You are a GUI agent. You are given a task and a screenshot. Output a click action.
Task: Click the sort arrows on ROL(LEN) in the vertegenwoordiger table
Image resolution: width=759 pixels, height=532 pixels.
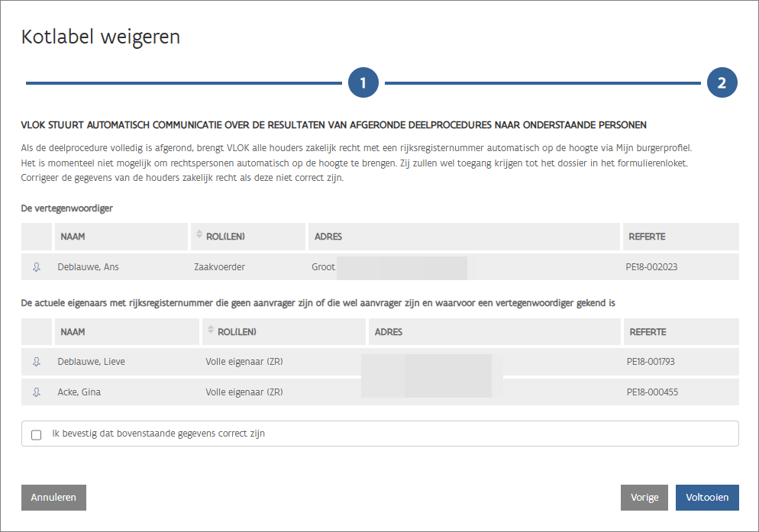[x=200, y=236]
